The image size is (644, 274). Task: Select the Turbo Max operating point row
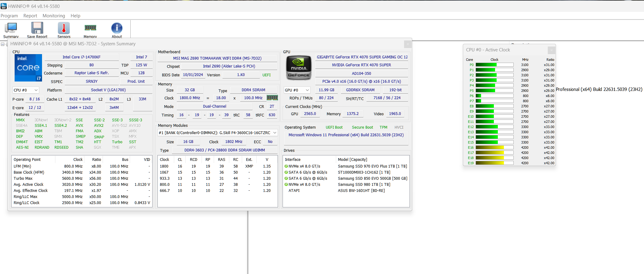click(82, 179)
